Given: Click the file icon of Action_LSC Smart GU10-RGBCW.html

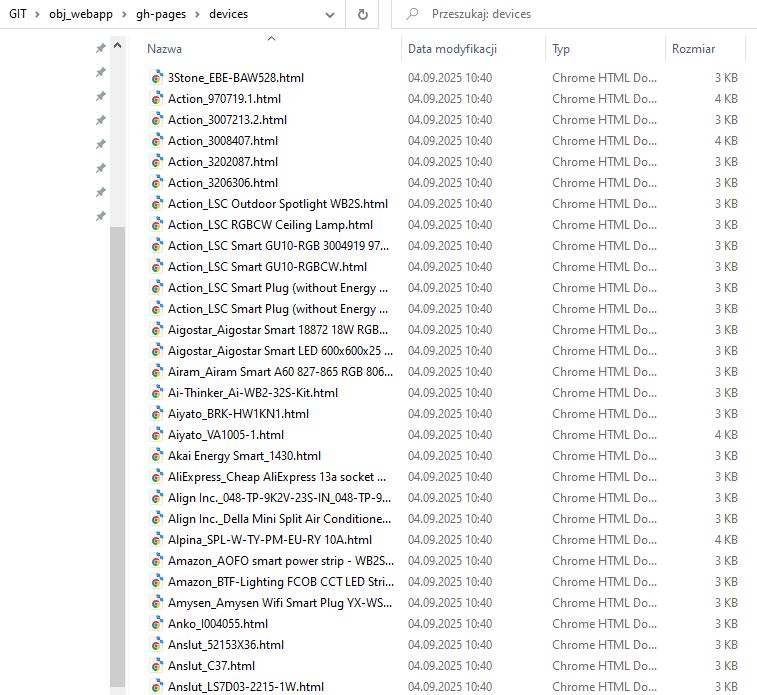Looking at the screenshot, I should (156, 267).
